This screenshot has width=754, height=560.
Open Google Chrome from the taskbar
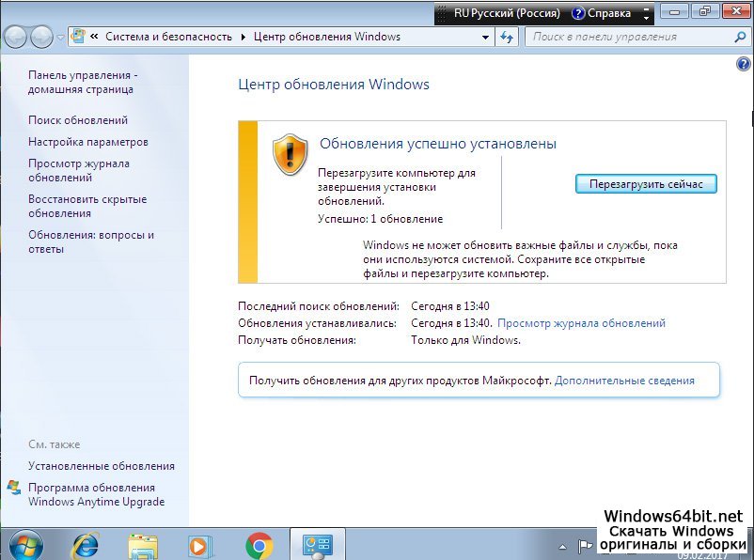259,545
